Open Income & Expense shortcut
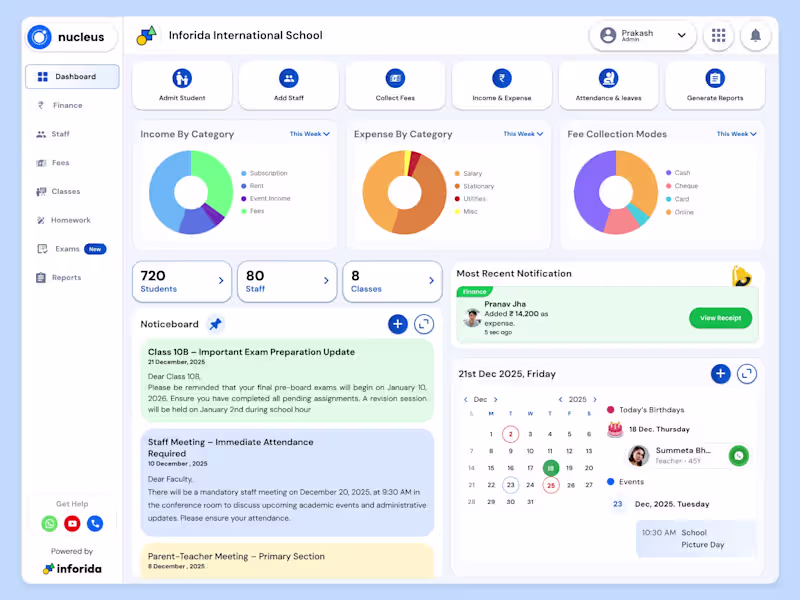 (x=502, y=85)
